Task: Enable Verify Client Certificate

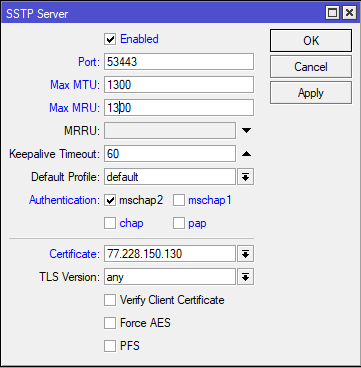Action: [x=110, y=300]
